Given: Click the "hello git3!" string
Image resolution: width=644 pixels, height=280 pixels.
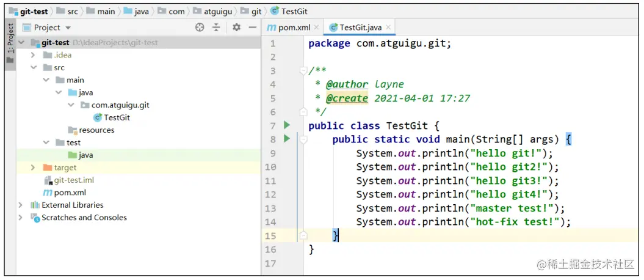Looking at the screenshot, I should [x=509, y=181].
